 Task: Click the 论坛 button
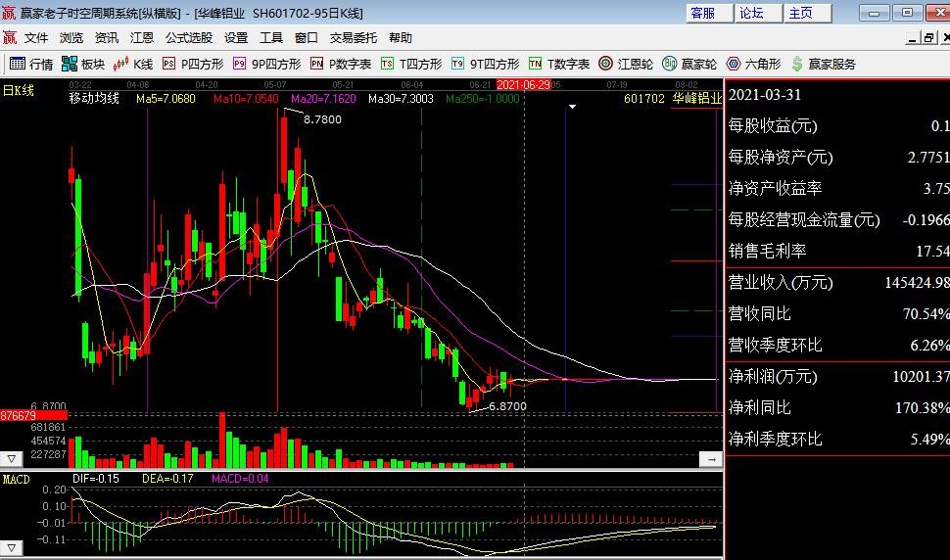click(752, 13)
